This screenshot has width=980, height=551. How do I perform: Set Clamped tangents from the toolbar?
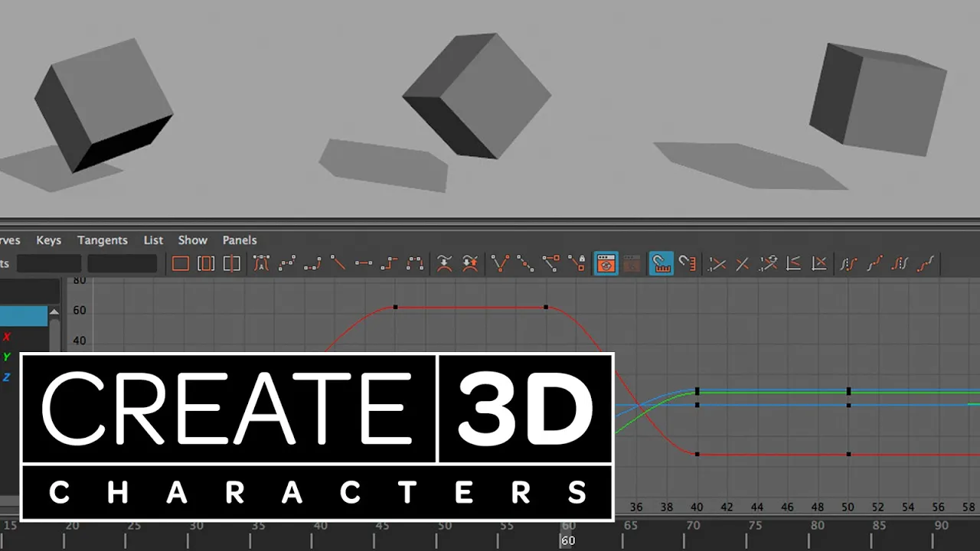click(312, 264)
